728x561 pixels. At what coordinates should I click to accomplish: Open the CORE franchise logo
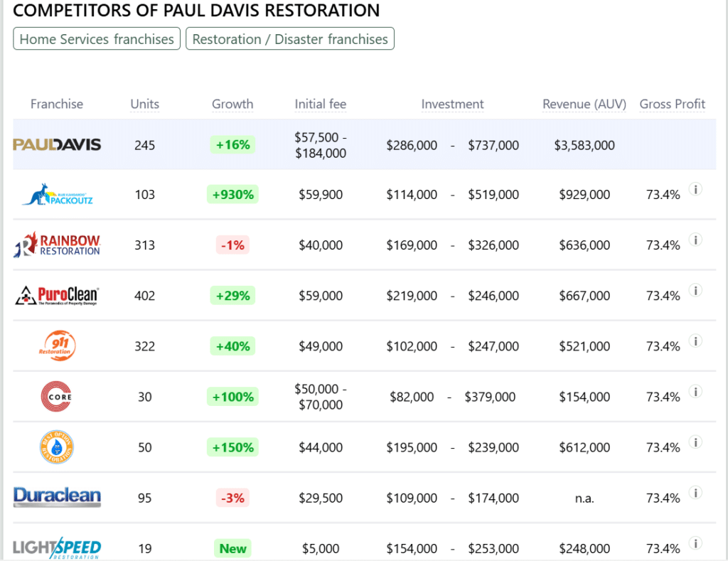(x=57, y=397)
